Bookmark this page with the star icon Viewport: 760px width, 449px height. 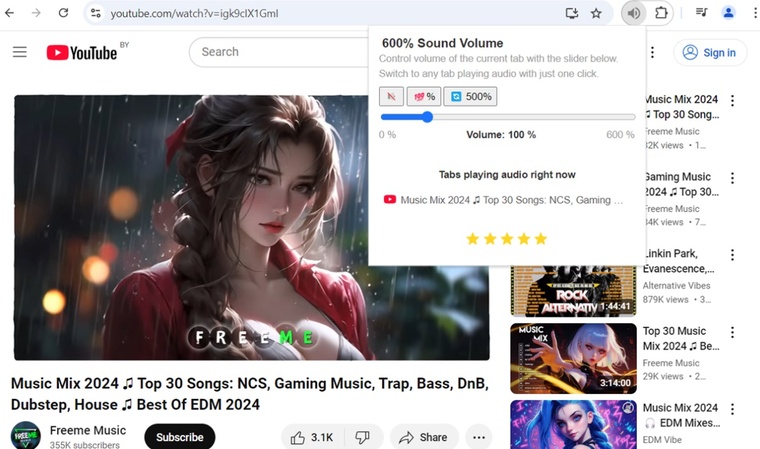pyautogui.click(x=596, y=14)
